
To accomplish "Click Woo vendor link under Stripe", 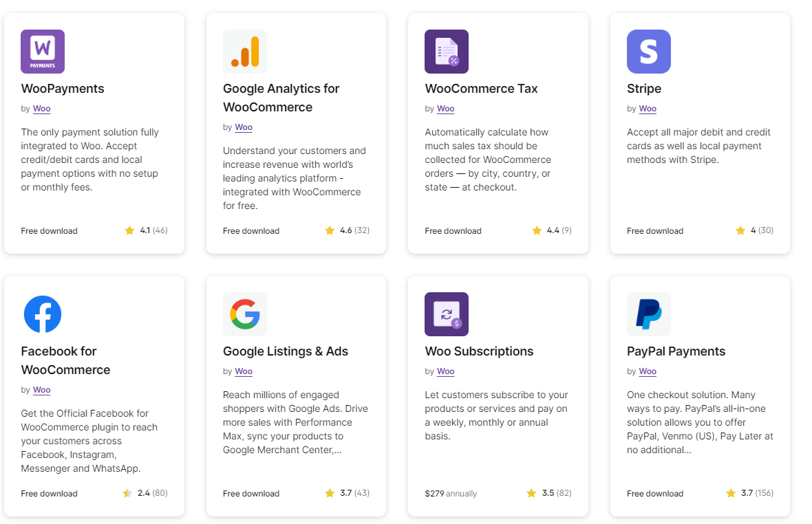I will 648,109.
